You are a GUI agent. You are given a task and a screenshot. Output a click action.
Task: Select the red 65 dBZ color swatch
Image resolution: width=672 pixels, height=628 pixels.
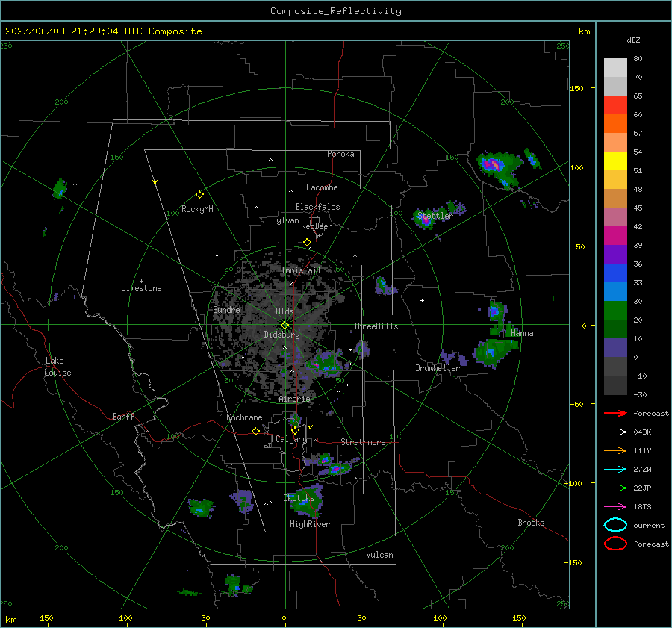pos(615,105)
